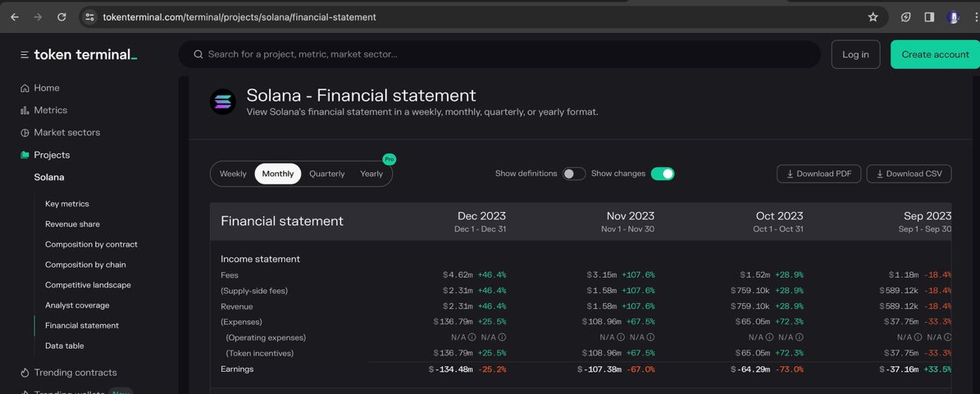Click info icon next to Operating expenses N/A
The width and height of the screenshot is (980, 394).
472,337
